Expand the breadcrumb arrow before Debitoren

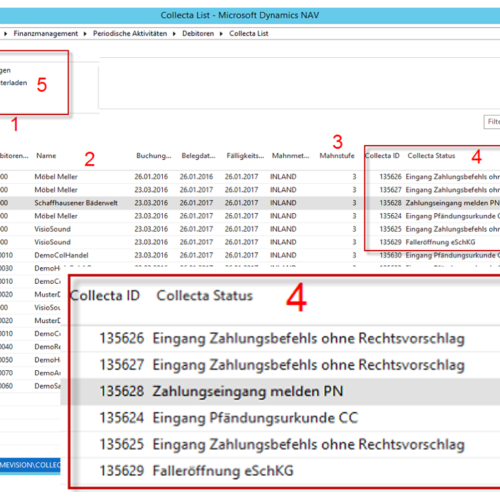tap(174, 34)
